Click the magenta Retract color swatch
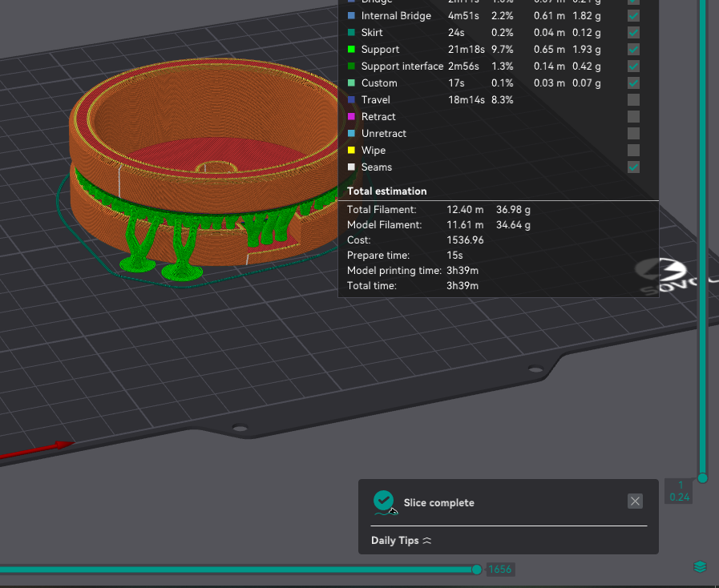Viewport: 719px width, 588px height. click(351, 117)
